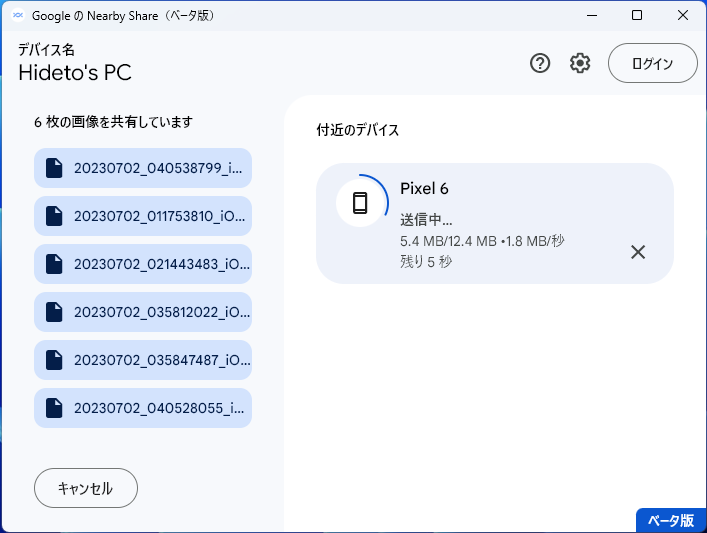Cancel transfer to Pixel 6 with X

pyautogui.click(x=638, y=252)
